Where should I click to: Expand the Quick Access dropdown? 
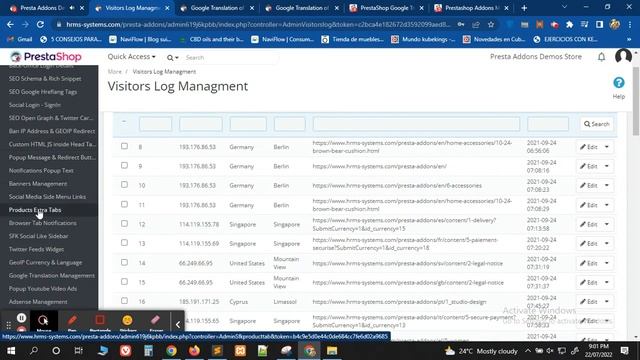point(131,57)
